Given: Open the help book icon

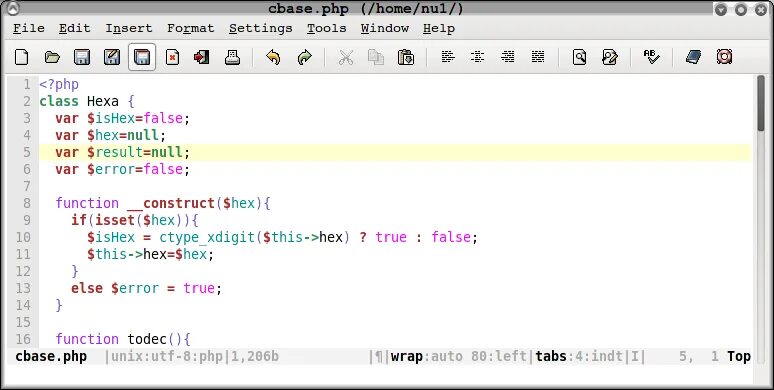Looking at the screenshot, I should coord(694,57).
